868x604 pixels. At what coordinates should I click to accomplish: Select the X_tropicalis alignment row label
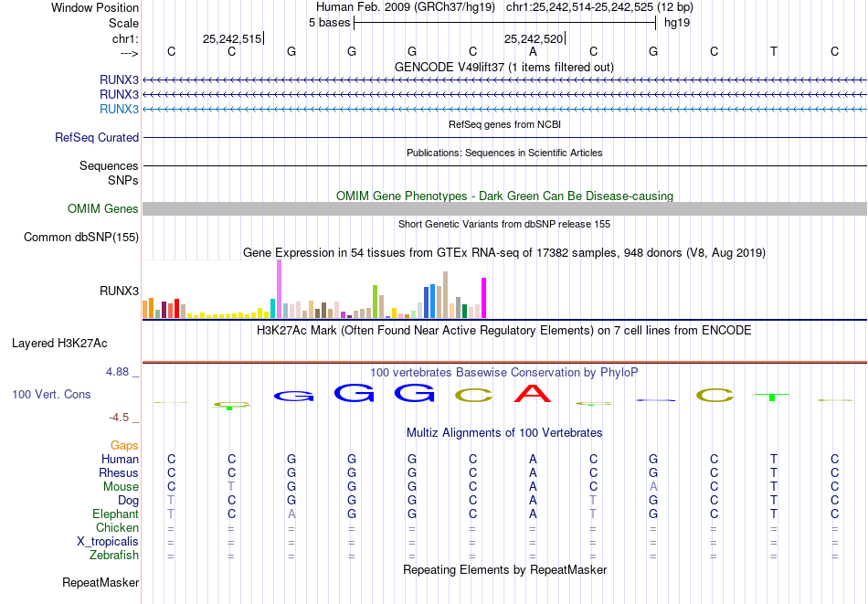pos(108,542)
